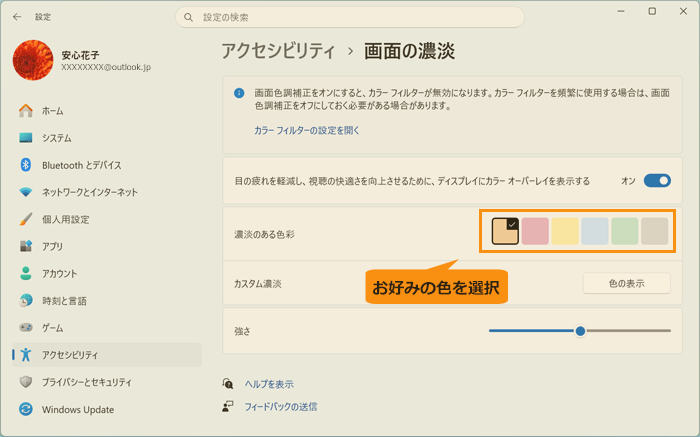The height and width of the screenshot is (437, 700).
Task: Click the Bluetooth icon in sidebar
Action: click(26, 165)
